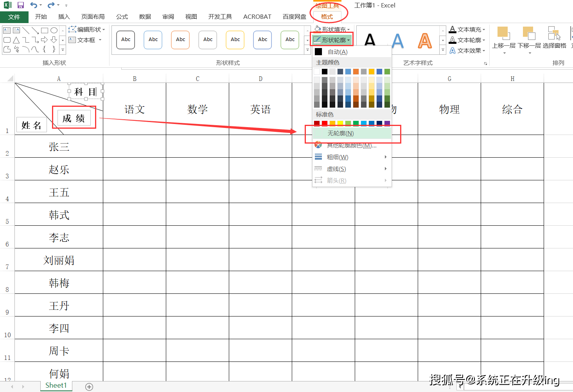Choose No Outline (无轮廓) option

click(352, 133)
